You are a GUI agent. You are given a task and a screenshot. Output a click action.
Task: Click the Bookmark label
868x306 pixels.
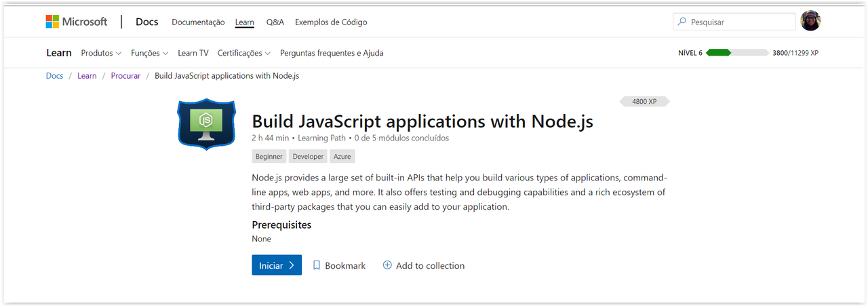click(345, 266)
